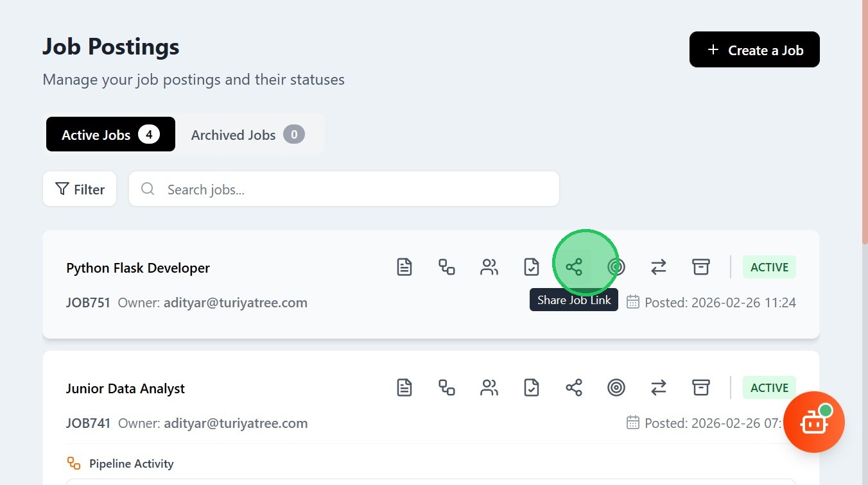
Task: Click swap arrows icon for Junior Data Analyst
Action: point(659,387)
